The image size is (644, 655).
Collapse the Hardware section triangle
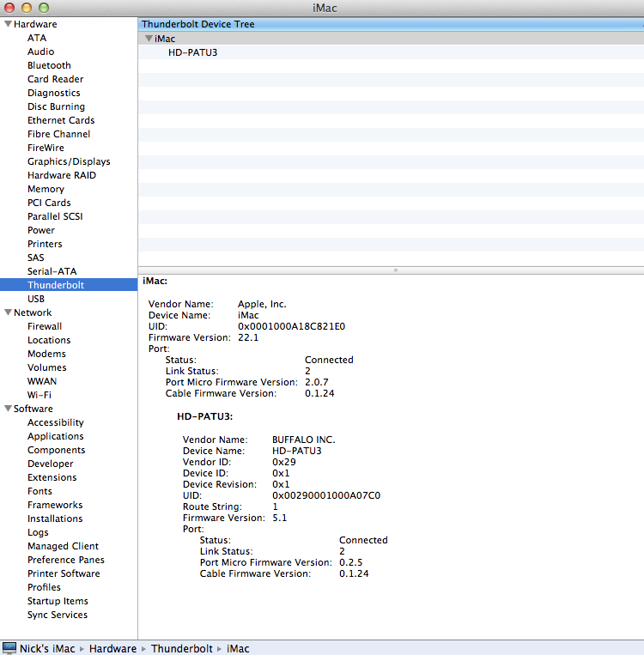[x=8, y=24]
